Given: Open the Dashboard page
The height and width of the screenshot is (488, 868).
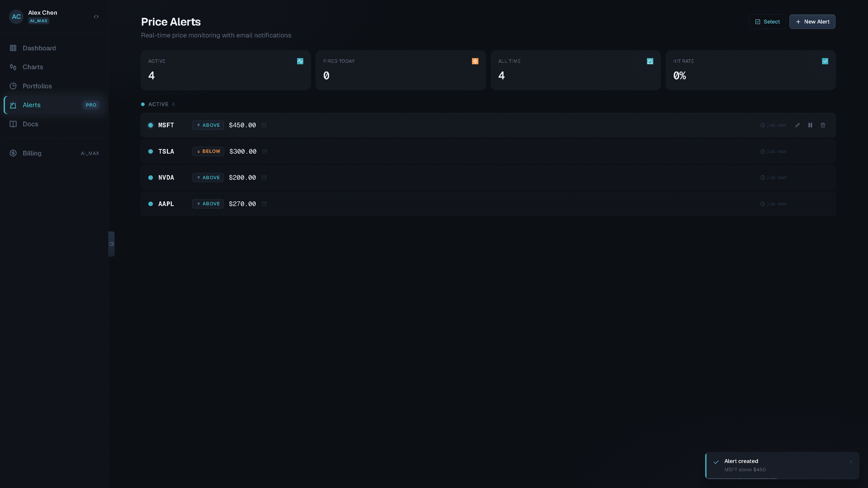Looking at the screenshot, I should click(x=39, y=48).
